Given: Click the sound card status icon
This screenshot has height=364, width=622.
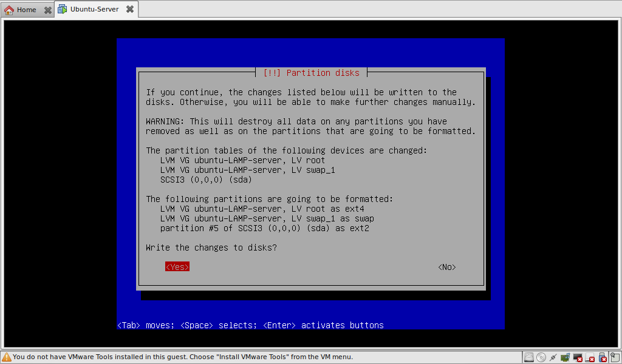Looking at the screenshot, I should tap(566, 357).
